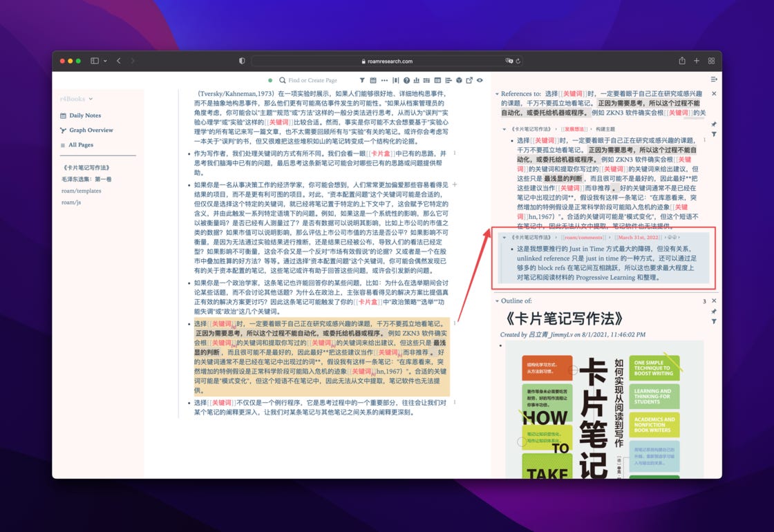Click the open-external-link icon in toolbar

point(469,80)
